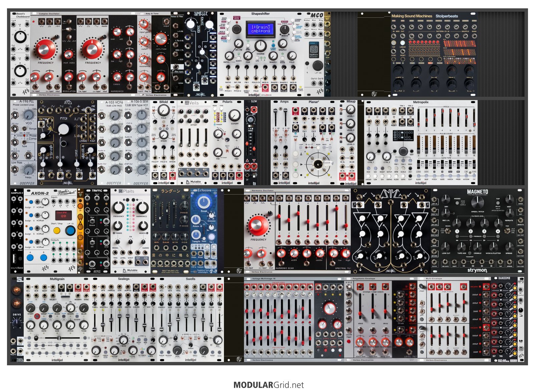The height and width of the screenshot is (392, 538).
Task: Click the strymon logo on Magneto
Action: 477,270
